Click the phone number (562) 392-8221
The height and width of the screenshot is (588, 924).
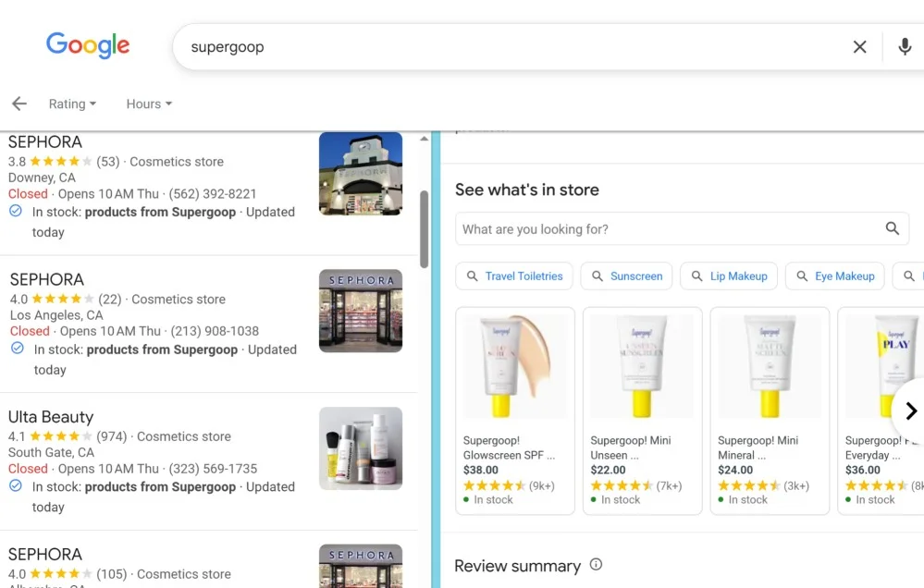[x=213, y=194]
